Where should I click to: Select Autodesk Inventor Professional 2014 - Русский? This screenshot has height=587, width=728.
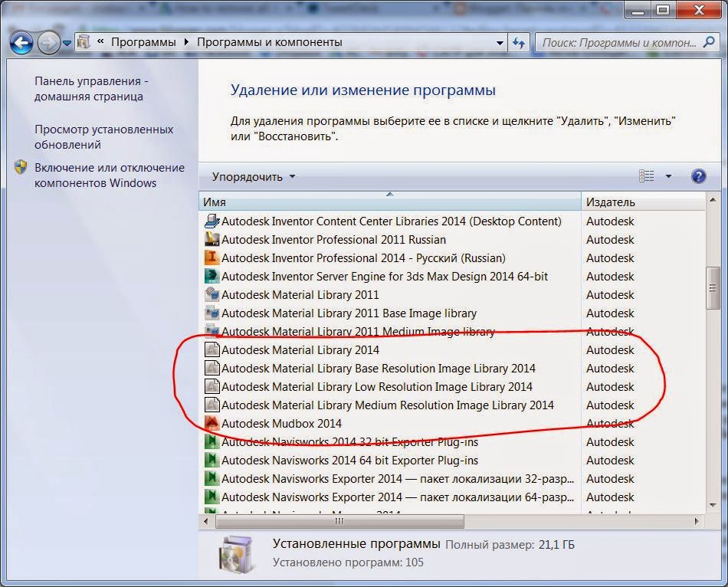pyautogui.click(x=363, y=258)
